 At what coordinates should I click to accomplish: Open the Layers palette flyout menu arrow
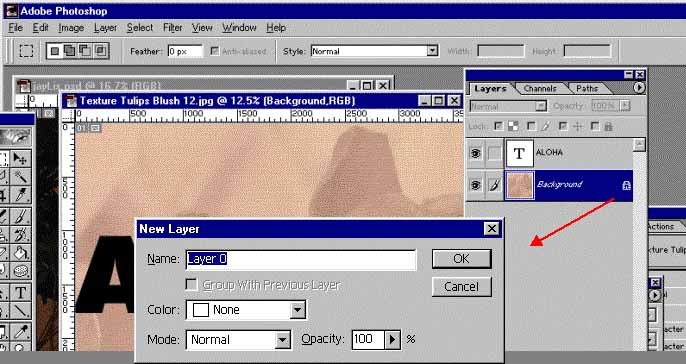pos(639,88)
